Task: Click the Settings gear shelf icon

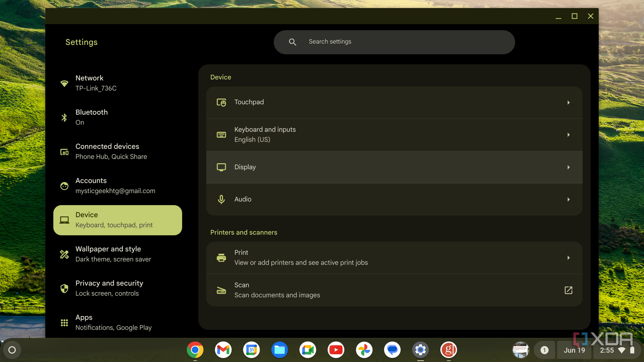Action: tap(420, 350)
